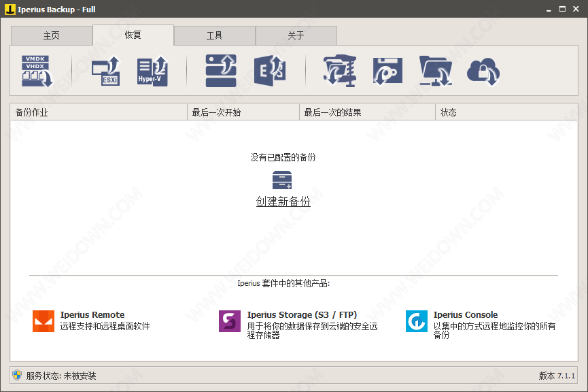The image size is (588, 392).
Task: Choose the tape restore icon
Action: click(x=387, y=71)
